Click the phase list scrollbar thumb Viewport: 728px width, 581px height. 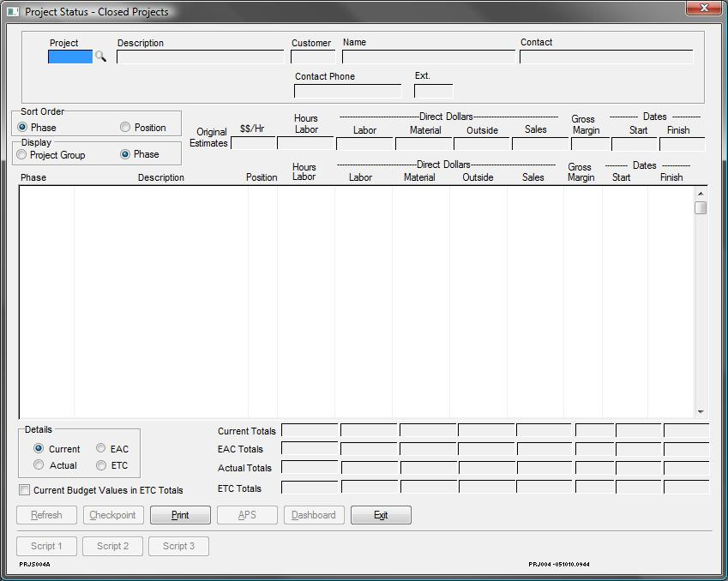tap(701, 207)
